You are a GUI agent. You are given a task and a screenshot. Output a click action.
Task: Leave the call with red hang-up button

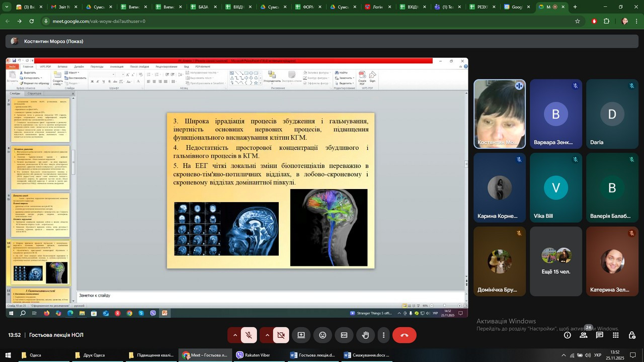(404, 335)
